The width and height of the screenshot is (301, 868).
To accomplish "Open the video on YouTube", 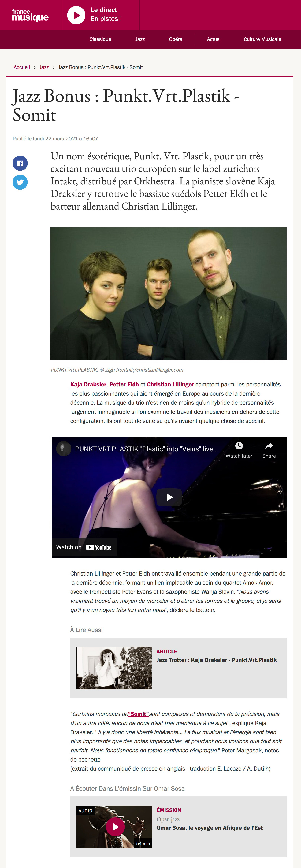I will pos(84,547).
